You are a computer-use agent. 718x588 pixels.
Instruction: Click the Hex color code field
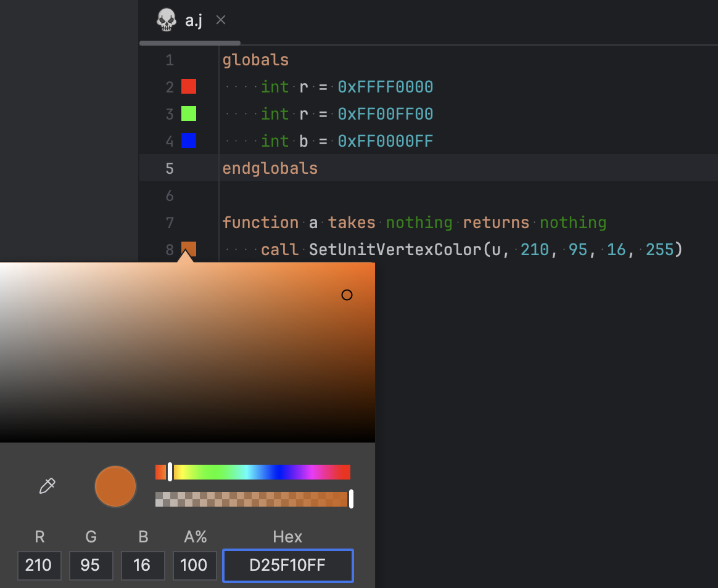click(287, 566)
